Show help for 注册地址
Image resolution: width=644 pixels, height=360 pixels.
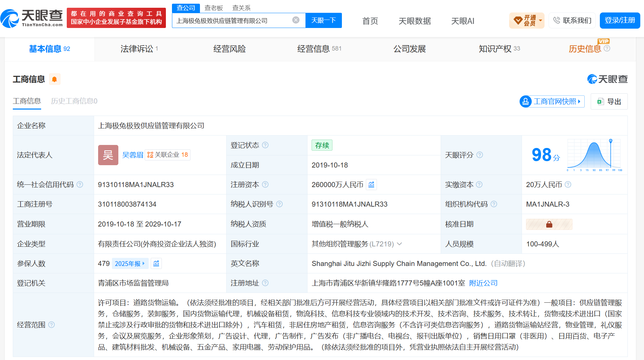point(265,283)
